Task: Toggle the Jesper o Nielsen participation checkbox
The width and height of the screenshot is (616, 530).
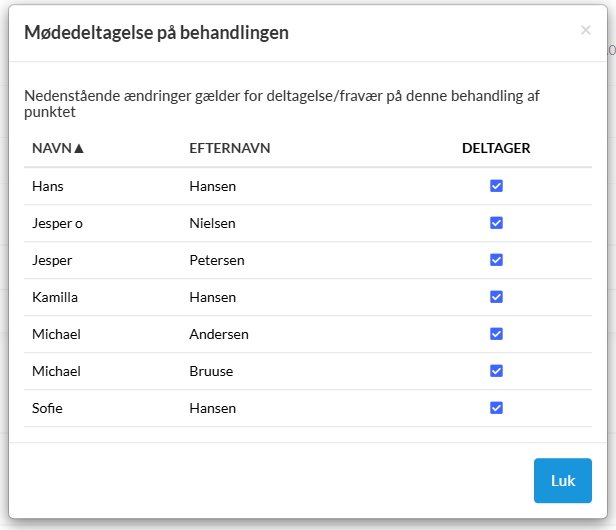Action: click(496, 223)
